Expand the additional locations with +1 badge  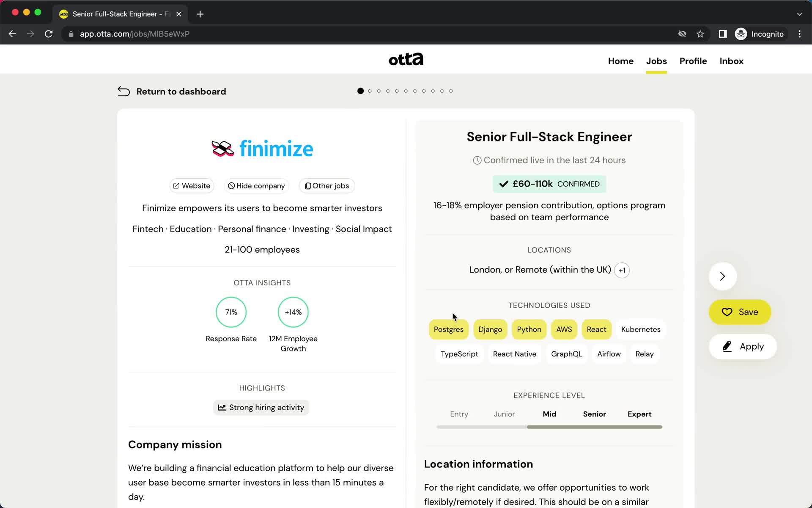(x=622, y=270)
